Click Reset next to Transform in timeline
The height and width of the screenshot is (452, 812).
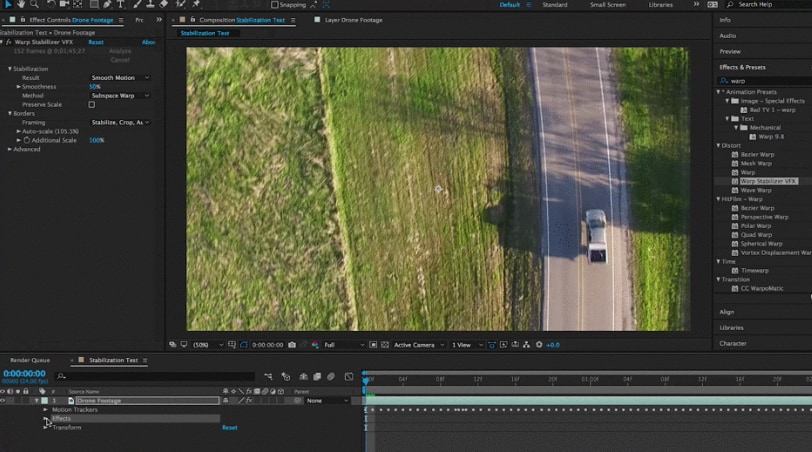[229, 428]
